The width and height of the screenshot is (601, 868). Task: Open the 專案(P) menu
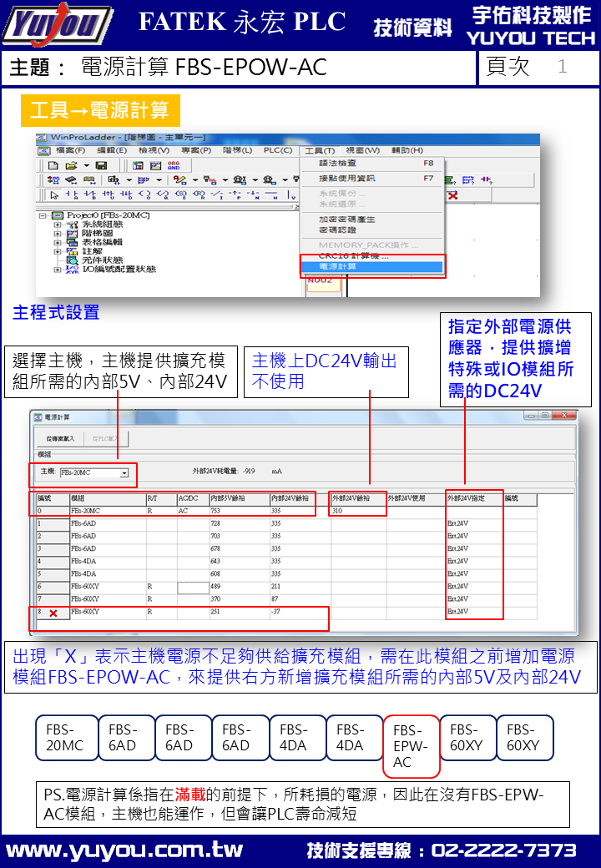196,150
